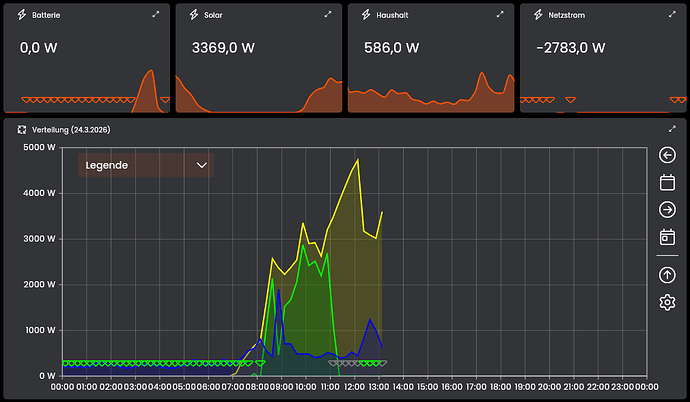Image resolution: width=690 pixels, height=402 pixels.
Task: Open the Legende dropdown
Action: pos(146,165)
